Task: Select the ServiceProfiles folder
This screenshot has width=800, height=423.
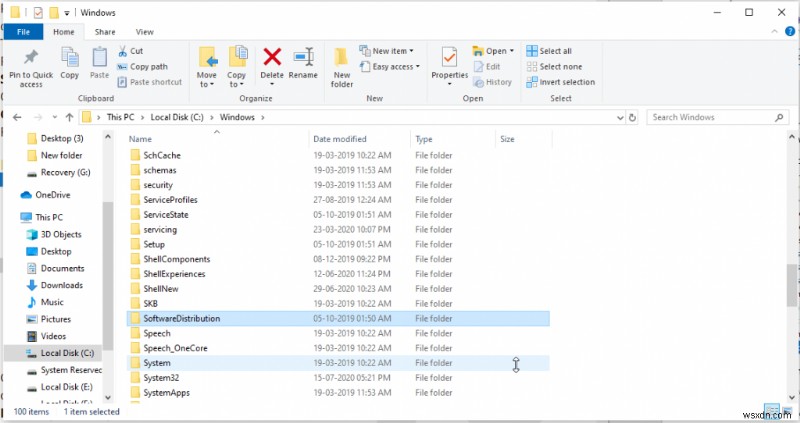Action: (x=338, y=200)
